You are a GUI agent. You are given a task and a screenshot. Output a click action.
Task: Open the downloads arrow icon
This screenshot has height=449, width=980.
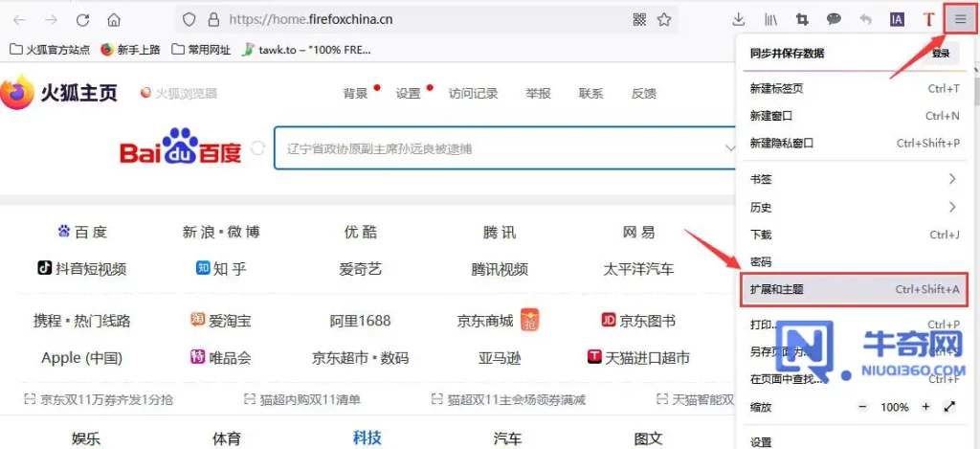[x=738, y=19]
